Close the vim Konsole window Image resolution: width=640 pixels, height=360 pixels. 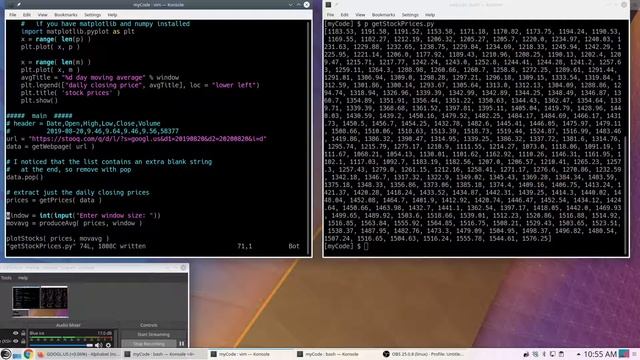point(306,4)
